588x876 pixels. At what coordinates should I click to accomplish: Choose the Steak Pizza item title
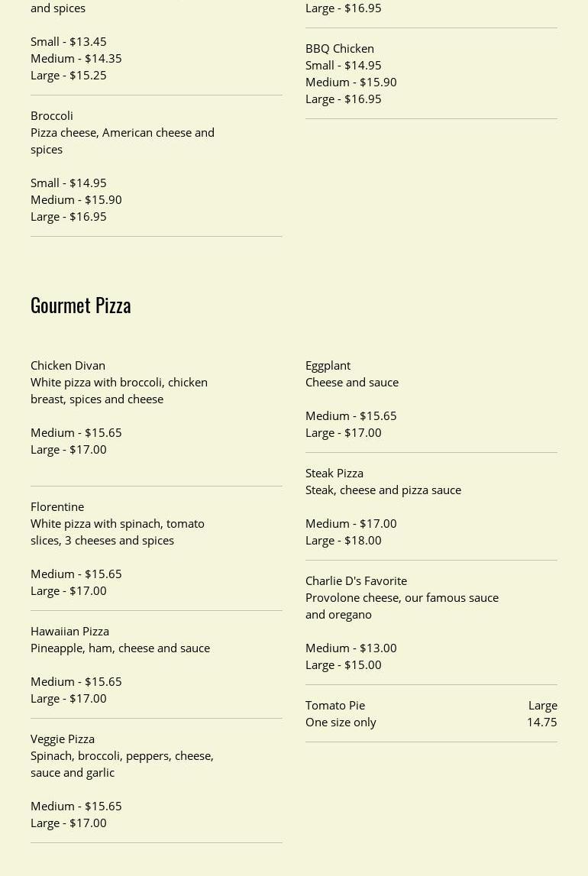coord(334,473)
